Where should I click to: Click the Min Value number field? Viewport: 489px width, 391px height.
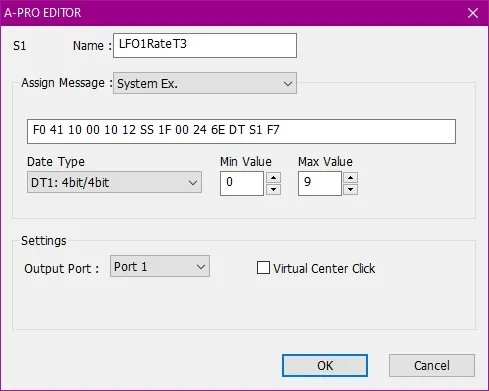click(242, 183)
